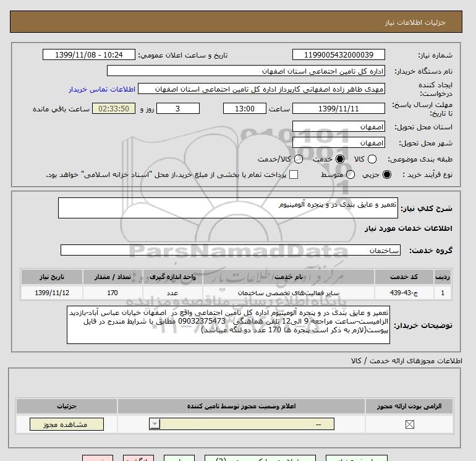Click the شماره نیاز field 1199005432000039
Viewport: 476px width, 461px height.
(x=339, y=54)
